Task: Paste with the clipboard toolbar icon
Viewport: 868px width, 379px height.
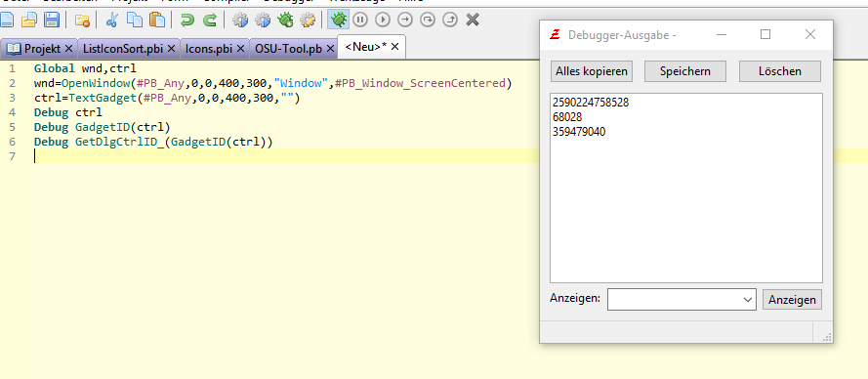Action: 157,21
